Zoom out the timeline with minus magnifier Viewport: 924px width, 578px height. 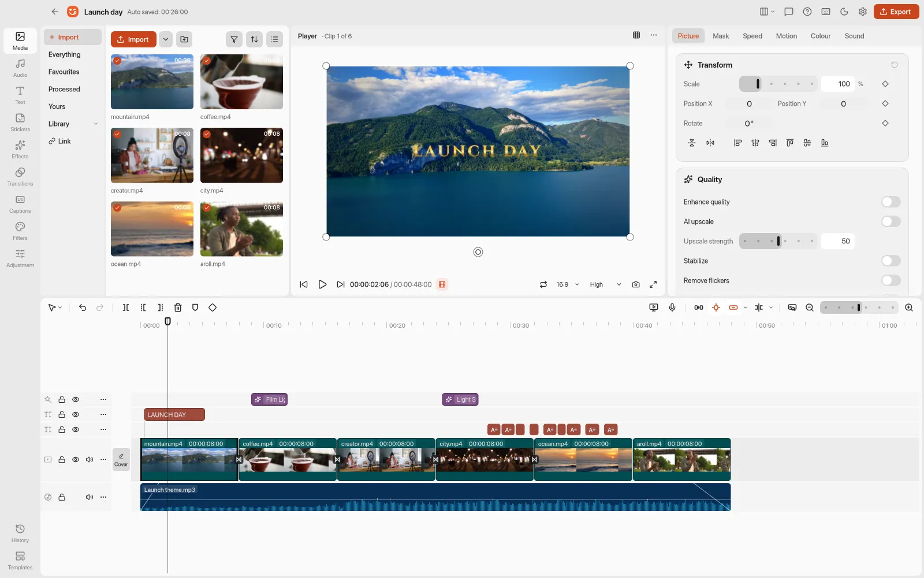point(810,307)
